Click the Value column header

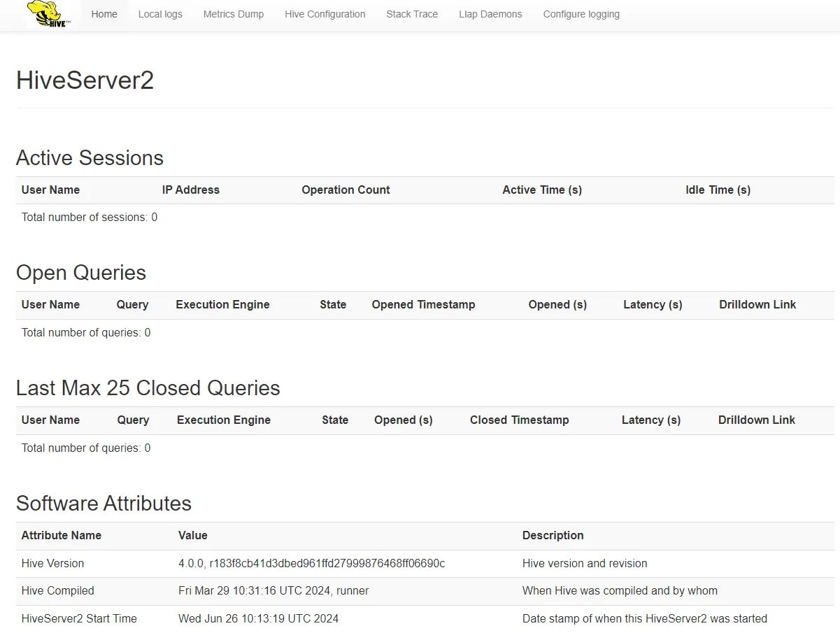click(x=193, y=535)
